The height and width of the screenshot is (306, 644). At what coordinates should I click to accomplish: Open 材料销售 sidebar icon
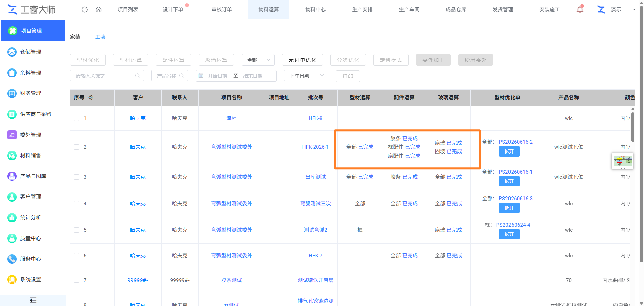[x=12, y=156]
